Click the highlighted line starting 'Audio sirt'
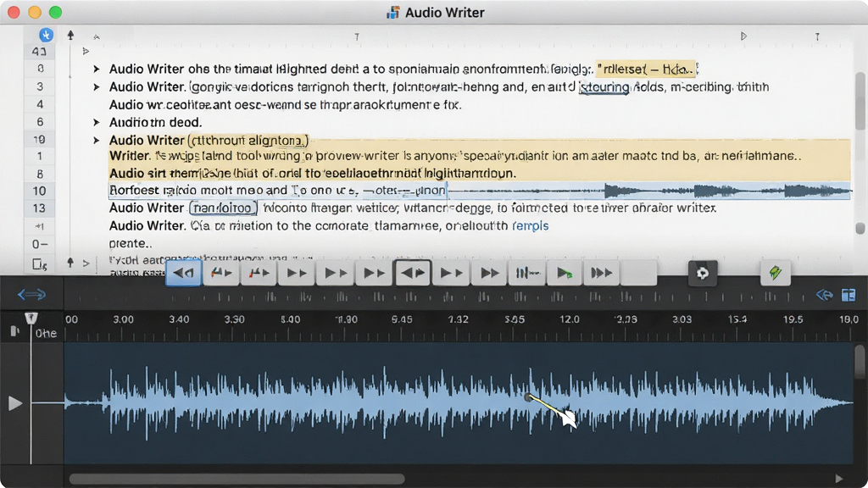The image size is (868, 488). (312, 173)
